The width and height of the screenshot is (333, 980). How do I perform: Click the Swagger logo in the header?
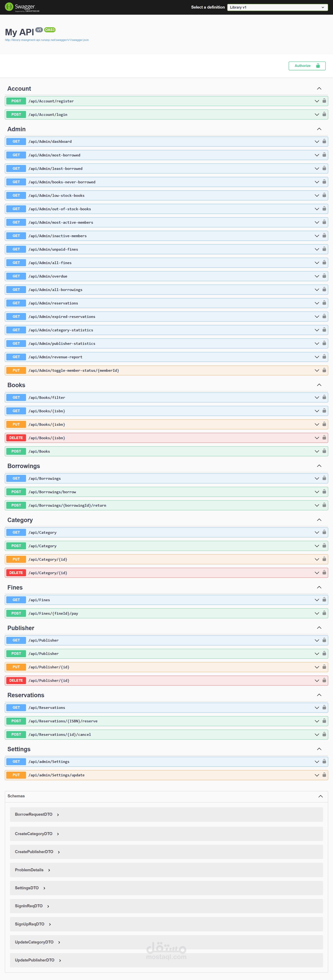tap(22, 7)
